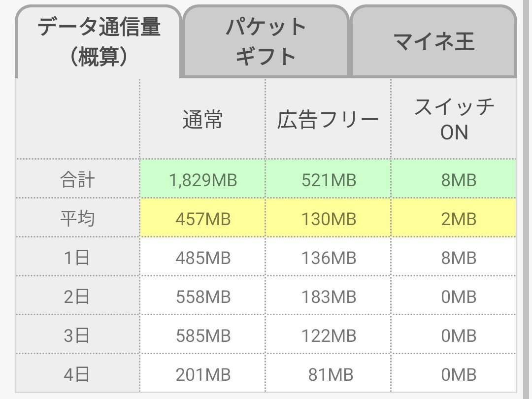This screenshot has width=532, height=399.
Task: Select the 1日 row label
Action: (x=77, y=257)
